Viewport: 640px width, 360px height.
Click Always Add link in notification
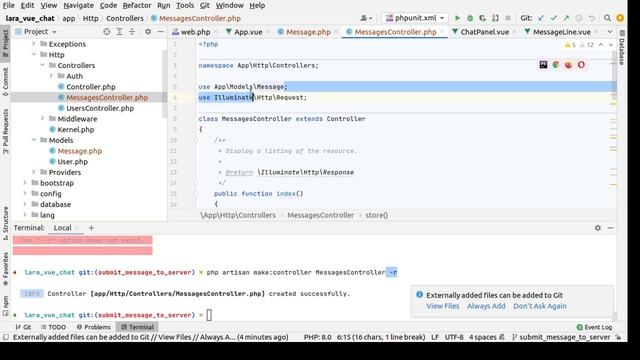pyautogui.click(x=486, y=306)
